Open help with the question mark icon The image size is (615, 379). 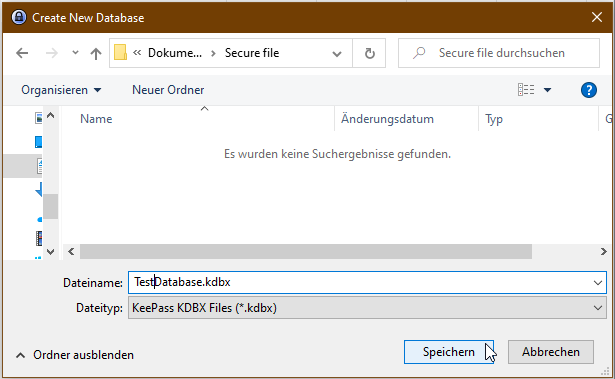point(589,90)
